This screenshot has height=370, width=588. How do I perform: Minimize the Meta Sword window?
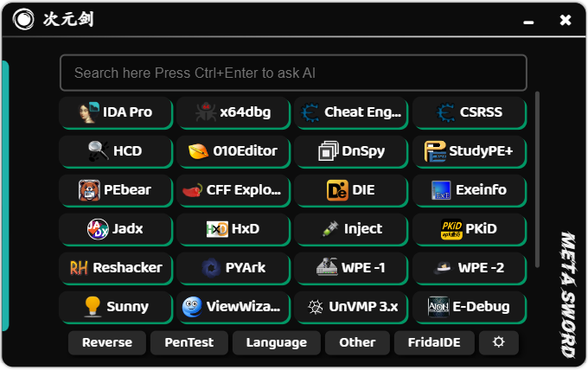528,22
